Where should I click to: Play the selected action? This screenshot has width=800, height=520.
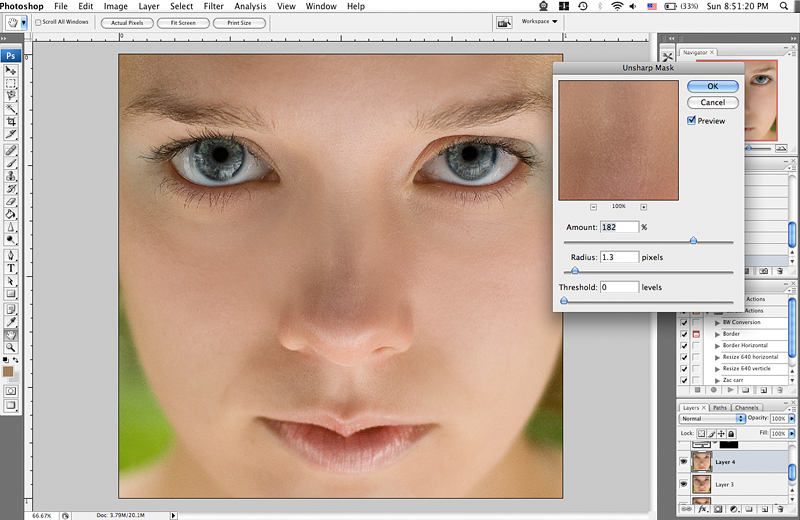point(730,390)
